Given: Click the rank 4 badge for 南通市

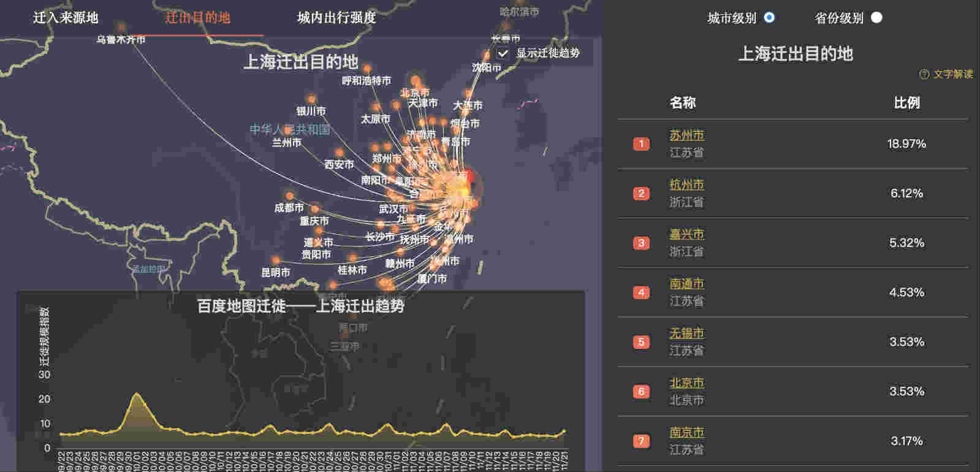Looking at the screenshot, I should point(641,292).
